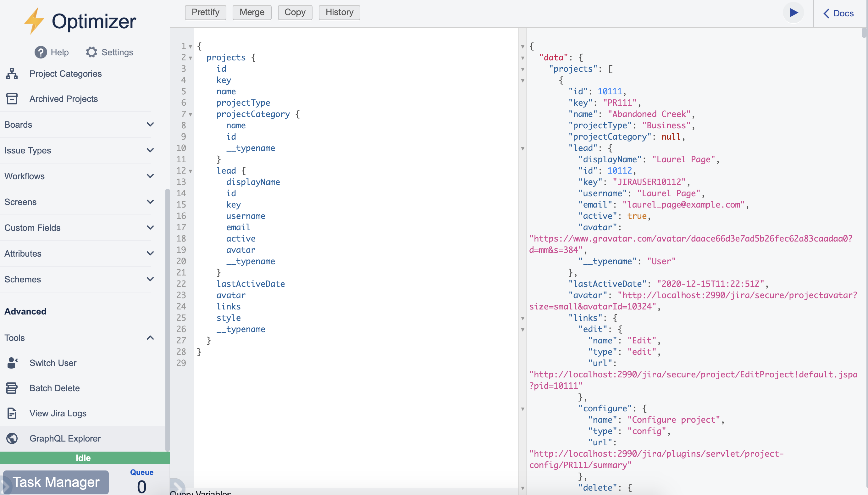Click the Archived Projects box icon

coord(12,99)
